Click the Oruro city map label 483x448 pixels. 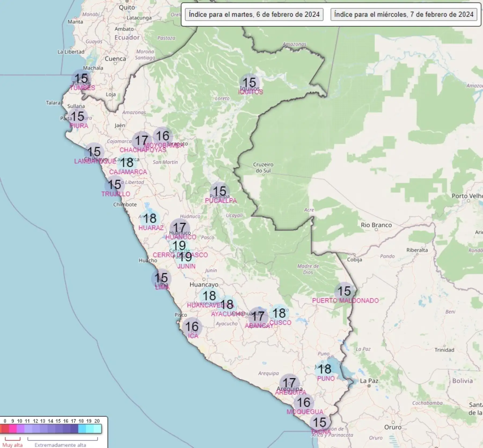click(393, 427)
